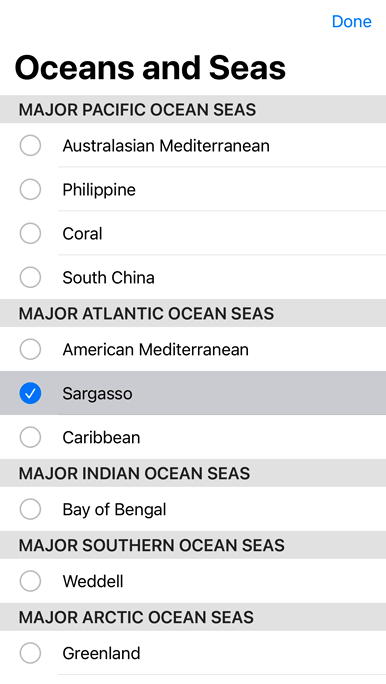This screenshot has width=386, height=684.
Task: Select South China radio circle
Action: click(x=31, y=277)
